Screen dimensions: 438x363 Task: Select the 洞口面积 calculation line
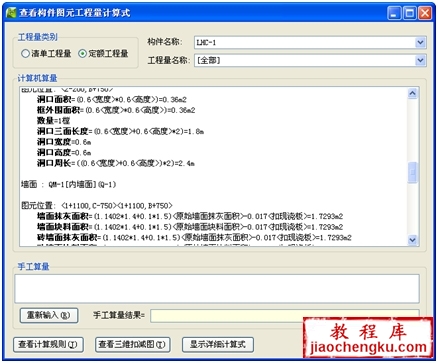point(112,99)
